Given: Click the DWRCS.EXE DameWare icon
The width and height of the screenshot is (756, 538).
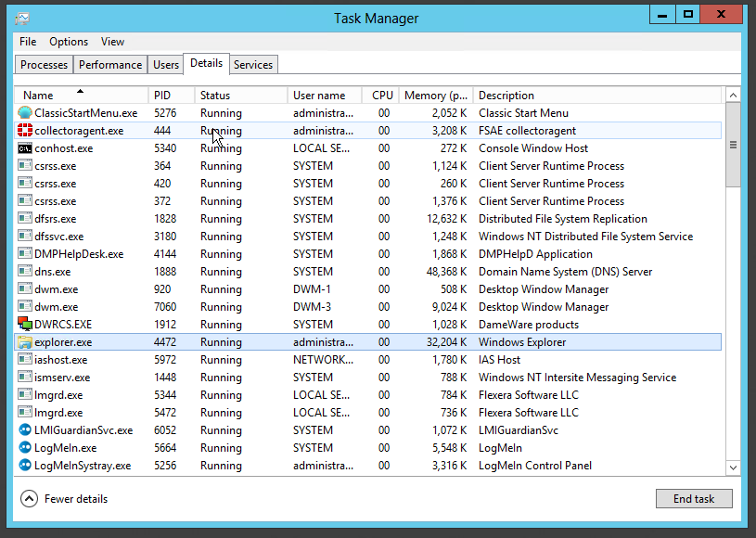Looking at the screenshot, I should pos(25,325).
